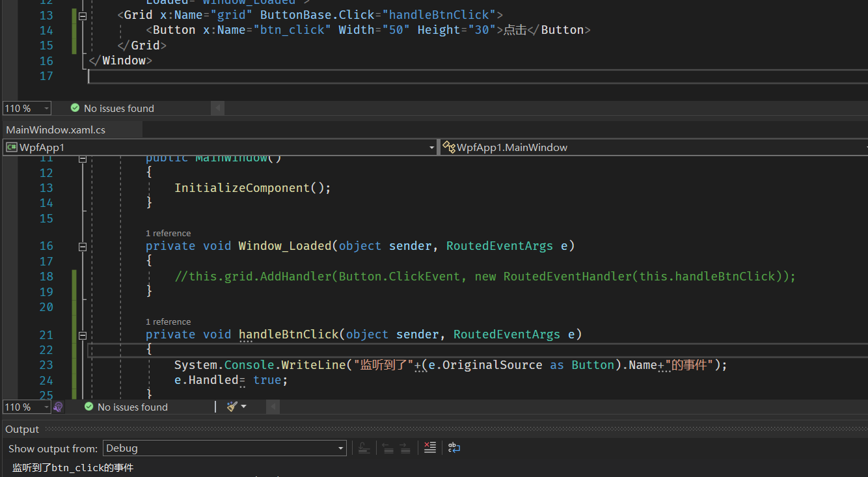
Task: Click green check icon in C# editor status
Action: pyautogui.click(x=88, y=407)
